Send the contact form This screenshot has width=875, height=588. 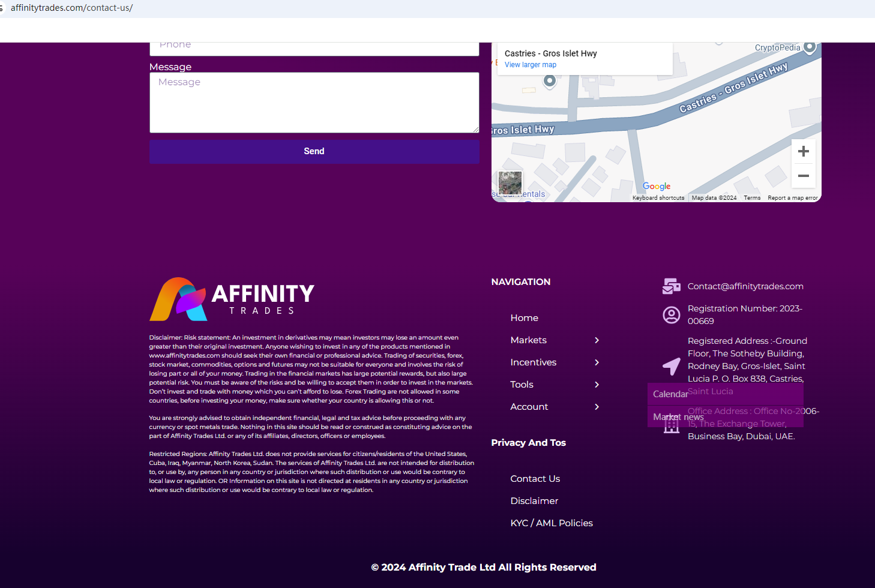314,152
